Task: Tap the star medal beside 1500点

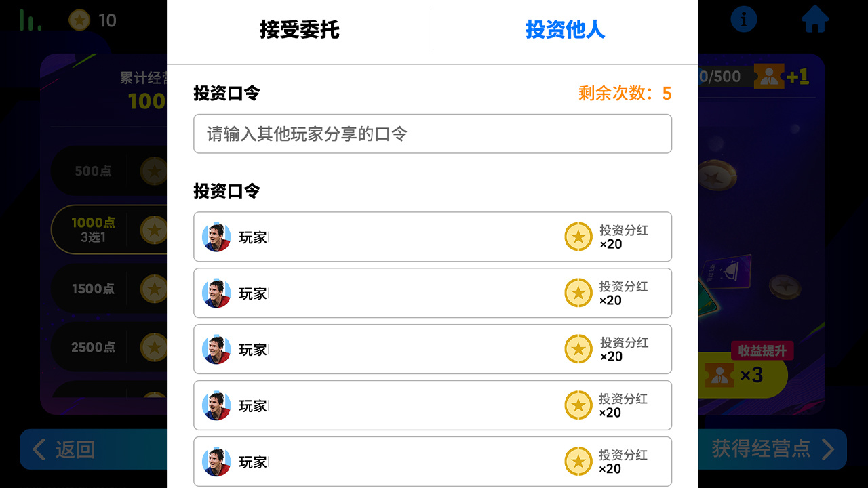Action: coord(155,288)
